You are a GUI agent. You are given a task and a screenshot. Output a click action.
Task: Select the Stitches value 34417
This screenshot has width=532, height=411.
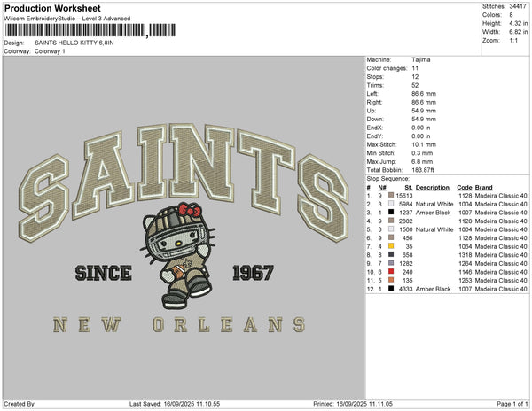[x=518, y=6]
